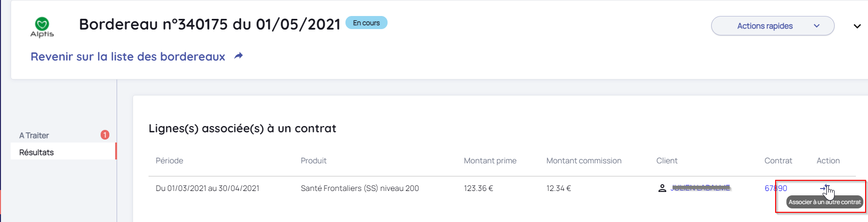Viewport: 868px width, 222px height.
Task: Switch to the A Traiter tab
Action: pos(34,135)
